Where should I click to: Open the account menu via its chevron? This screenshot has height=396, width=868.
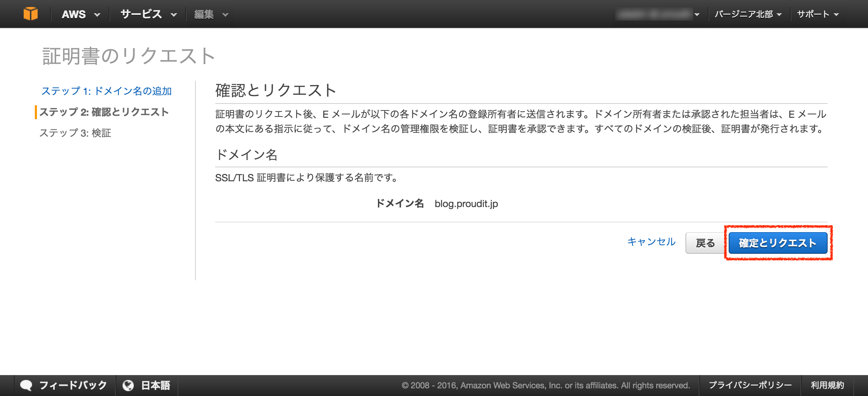click(698, 14)
